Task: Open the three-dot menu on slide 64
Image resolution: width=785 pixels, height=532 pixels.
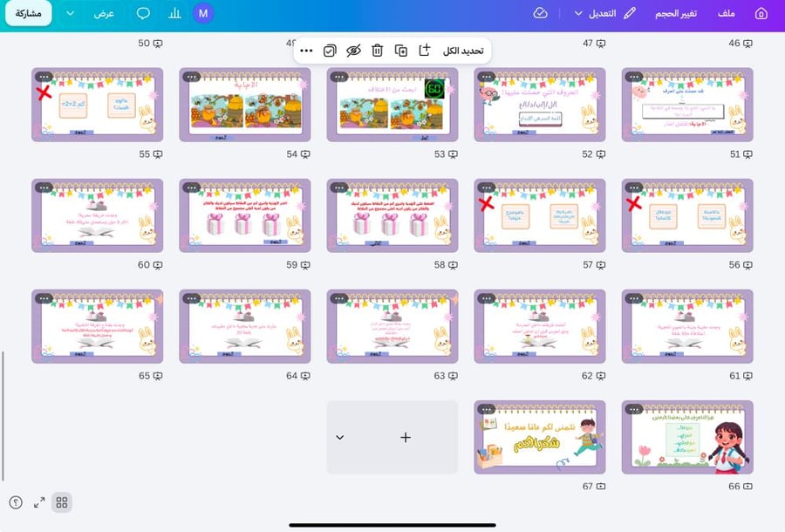Action: tap(192, 299)
